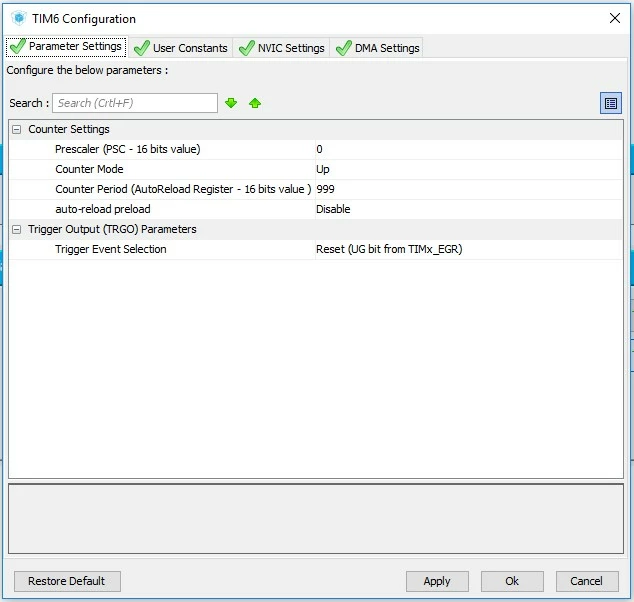Switch to the NVIC Settings tab
The height and width of the screenshot is (602, 634).
tap(282, 48)
